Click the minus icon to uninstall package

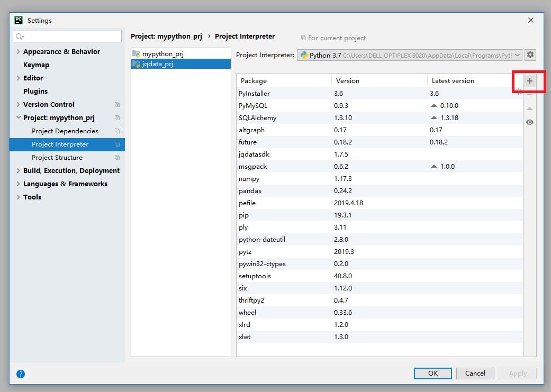click(530, 95)
